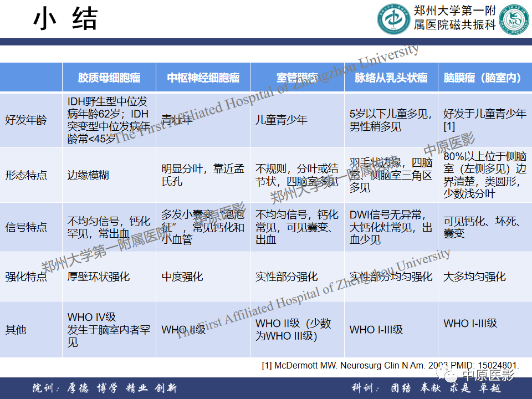This screenshot has width=532, height=399.
Task: Select the DWI信号无异常 cell
Action: click(x=391, y=227)
